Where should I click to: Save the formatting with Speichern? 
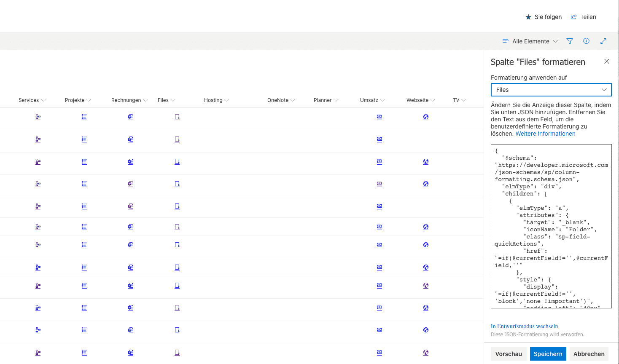tap(548, 354)
